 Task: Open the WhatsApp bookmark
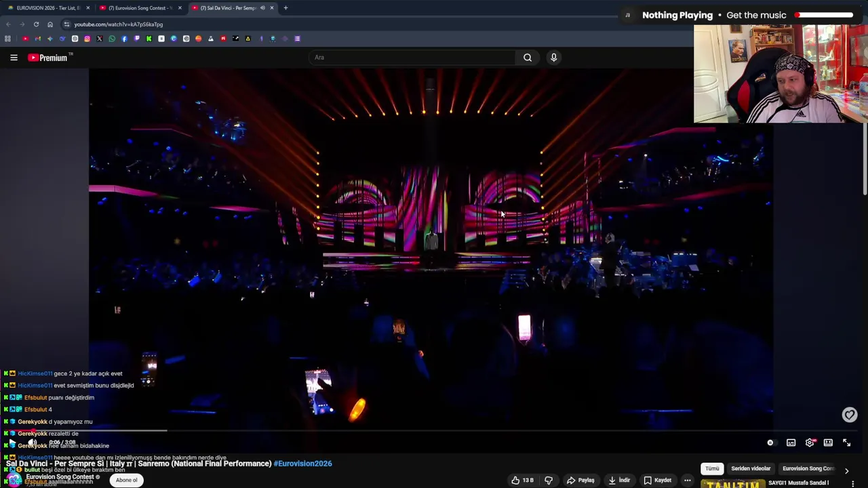click(x=112, y=39)
